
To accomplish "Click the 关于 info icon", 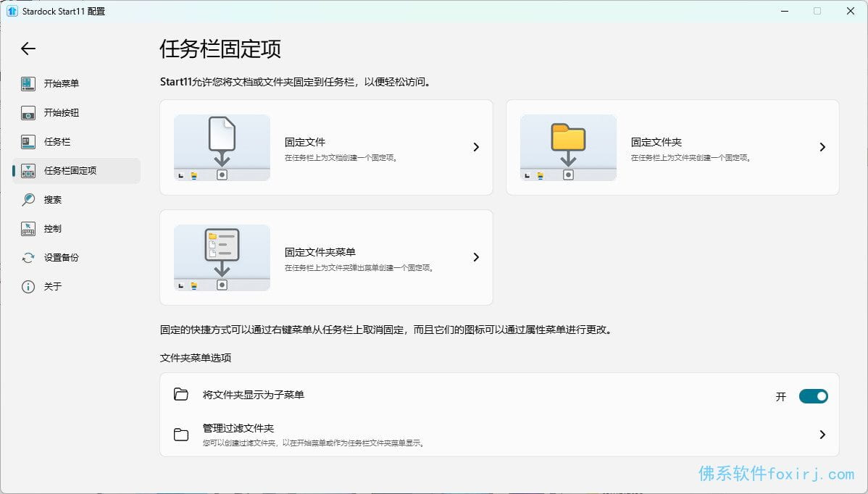I will pos(28,287).
